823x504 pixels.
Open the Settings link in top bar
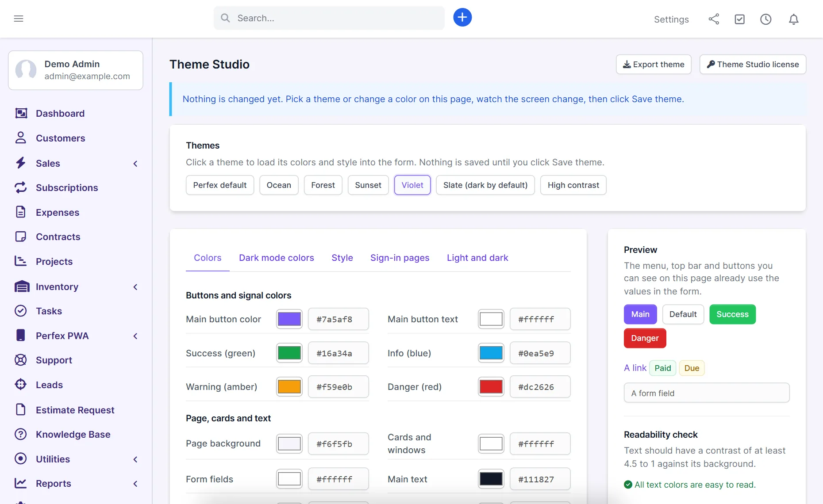pos(671,19)
